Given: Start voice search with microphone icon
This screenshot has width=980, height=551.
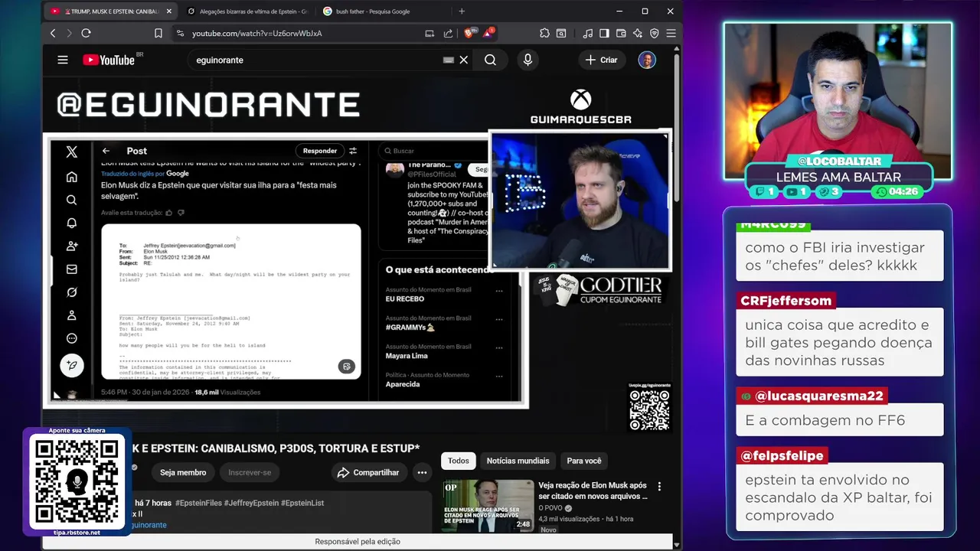Looking at the screenshot, I should pyautogui.click(x=528, y=60).
